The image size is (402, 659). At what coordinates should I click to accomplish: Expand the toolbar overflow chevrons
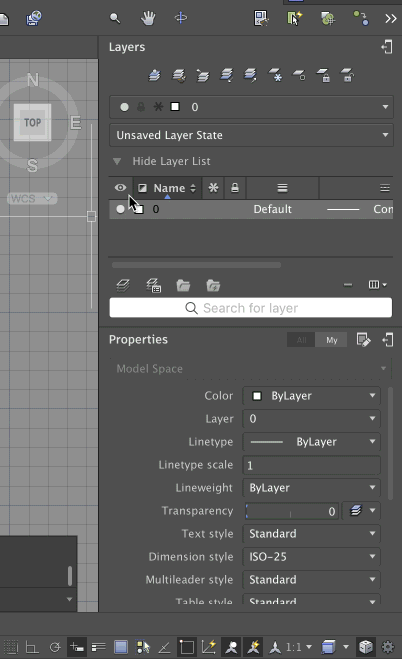(391, 18)
